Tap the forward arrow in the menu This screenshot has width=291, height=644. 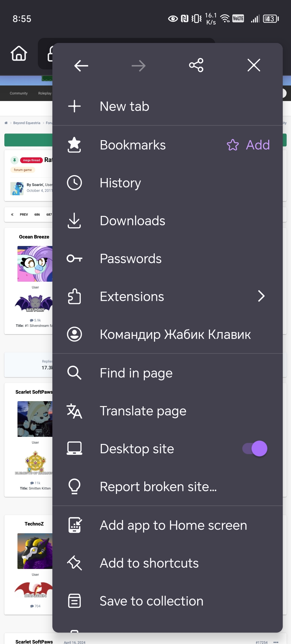(x=138, y=66)
